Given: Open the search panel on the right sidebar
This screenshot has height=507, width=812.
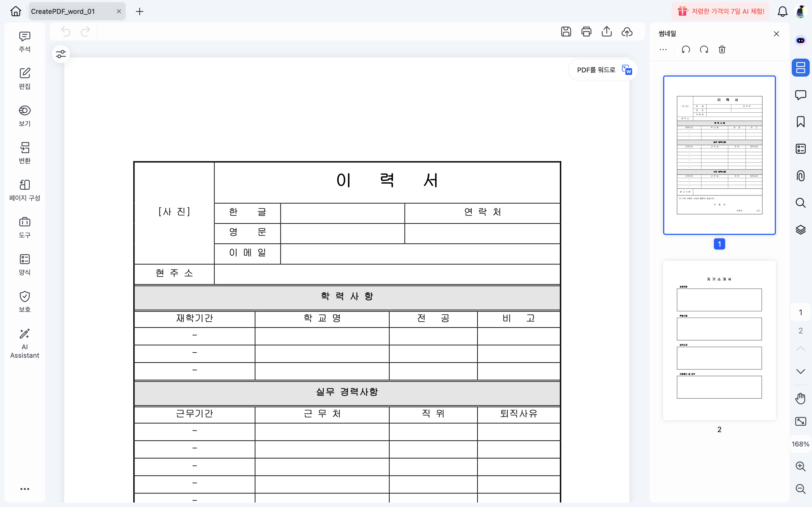Looking at the screenshot, I should pos(801,203).
